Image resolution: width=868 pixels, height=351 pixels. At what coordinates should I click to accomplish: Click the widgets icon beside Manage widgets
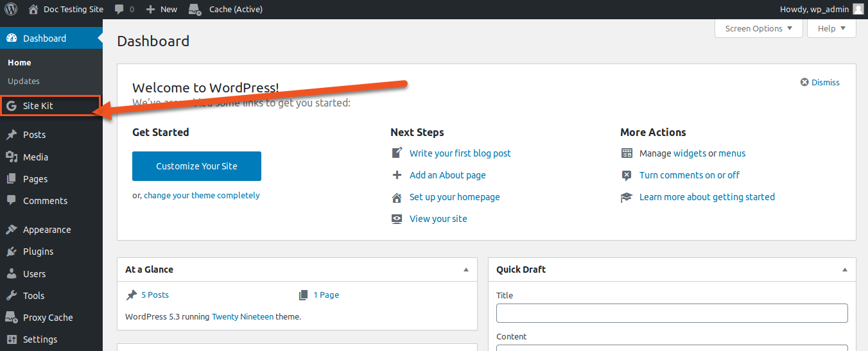[x=627, y=153]
